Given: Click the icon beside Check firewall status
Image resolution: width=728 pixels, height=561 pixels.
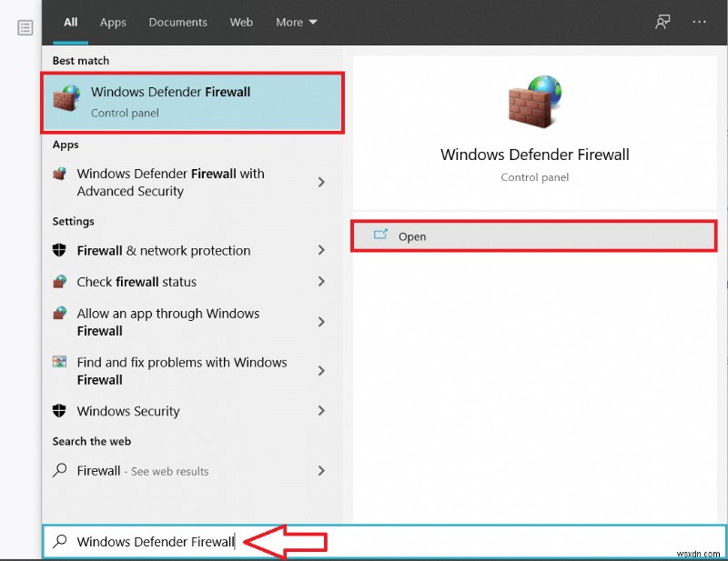Looking at the screenshot, I should (x=59, y=281).
